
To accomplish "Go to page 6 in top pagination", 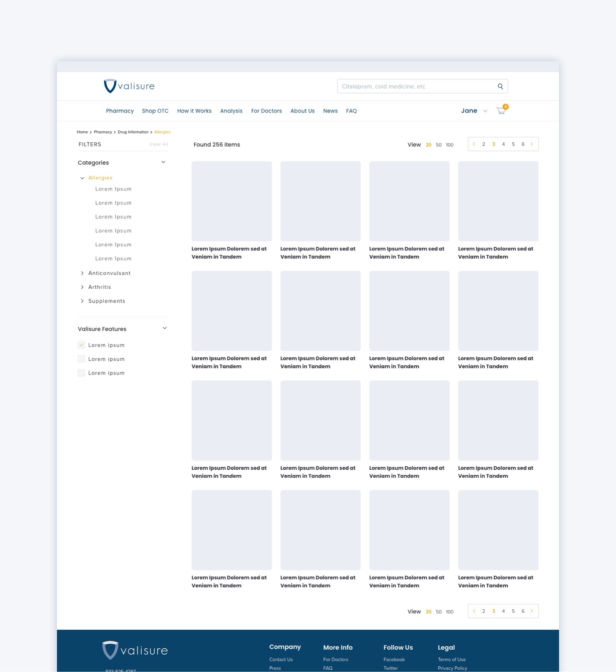I will (x=523, y=144).
